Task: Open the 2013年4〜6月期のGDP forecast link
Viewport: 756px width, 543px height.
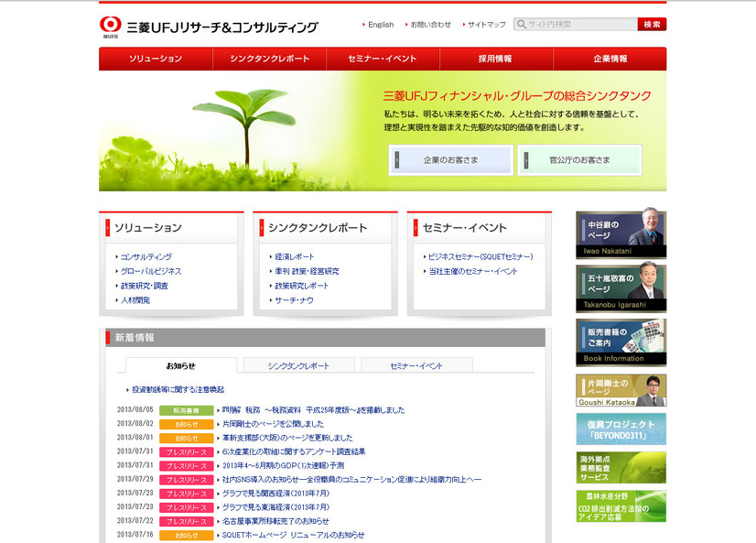Action: 283,466
